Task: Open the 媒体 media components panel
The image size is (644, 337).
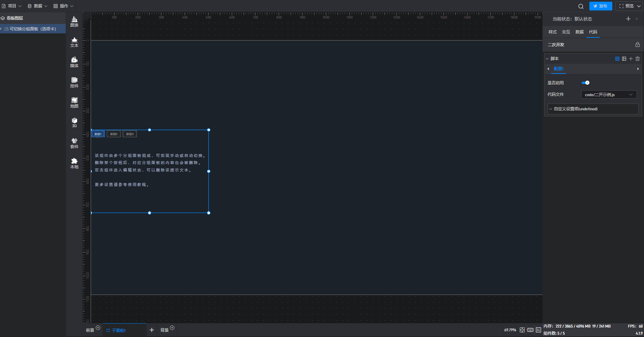Action: pos(74,62)
